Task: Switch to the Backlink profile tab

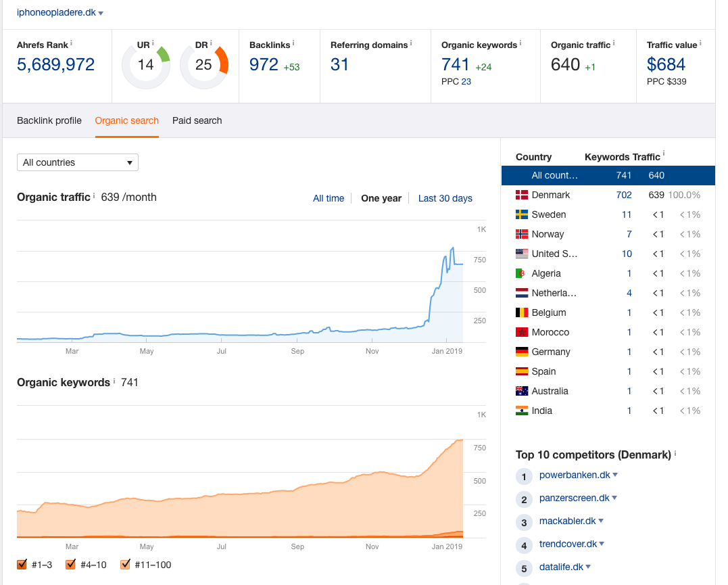Action: pos(49,120)
